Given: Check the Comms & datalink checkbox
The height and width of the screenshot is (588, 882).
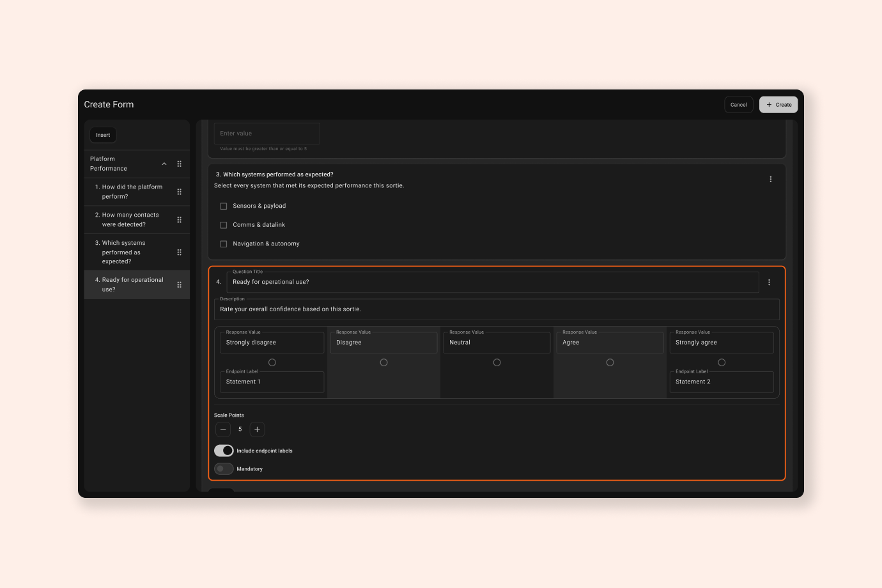Looking at the screenshot, I should tap(224, 225).
